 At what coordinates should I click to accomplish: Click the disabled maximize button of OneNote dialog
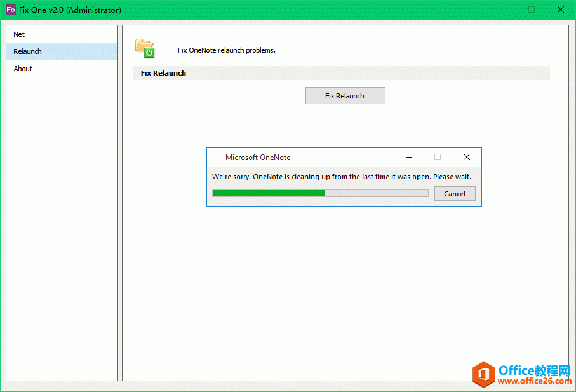point(438,157)
